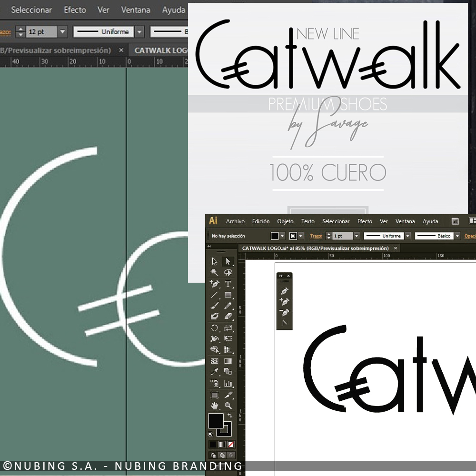Open the Texto menu

(x=308, y=221)
